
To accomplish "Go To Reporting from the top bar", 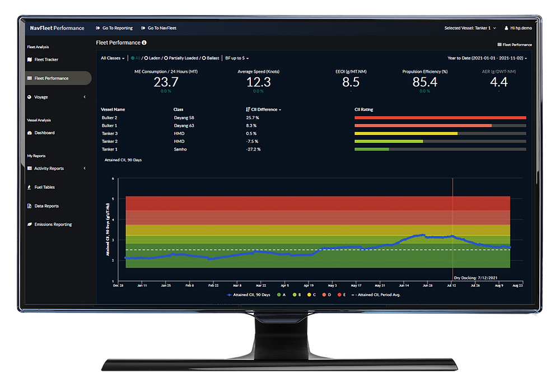I will click(114, 27).
